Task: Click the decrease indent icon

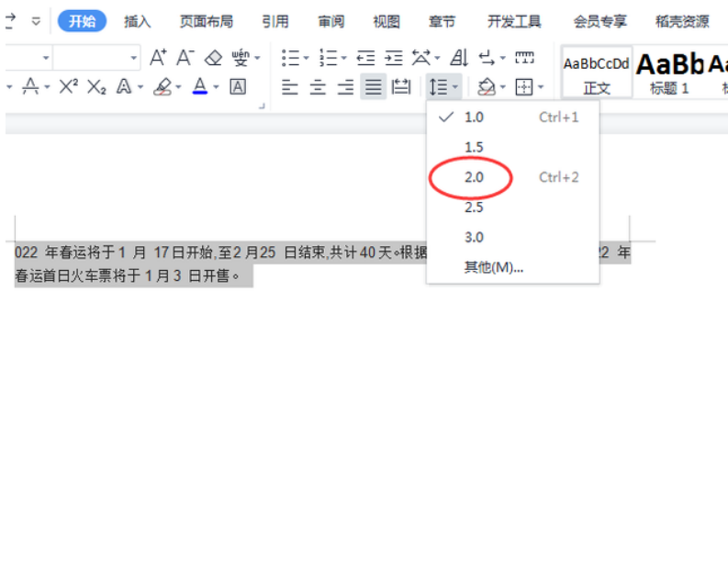Action: pos(365,58)
